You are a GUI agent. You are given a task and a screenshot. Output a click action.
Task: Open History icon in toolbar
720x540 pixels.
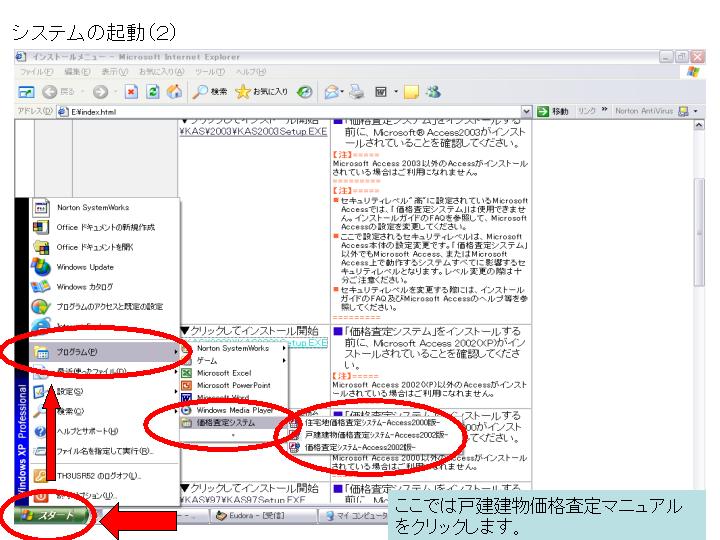[304, 92]
